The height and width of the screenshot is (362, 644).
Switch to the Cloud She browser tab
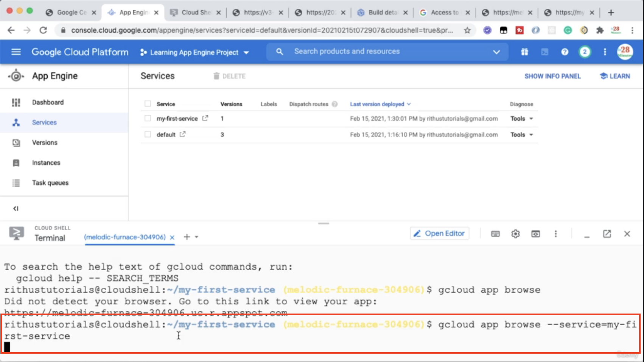tap(195, 12)
